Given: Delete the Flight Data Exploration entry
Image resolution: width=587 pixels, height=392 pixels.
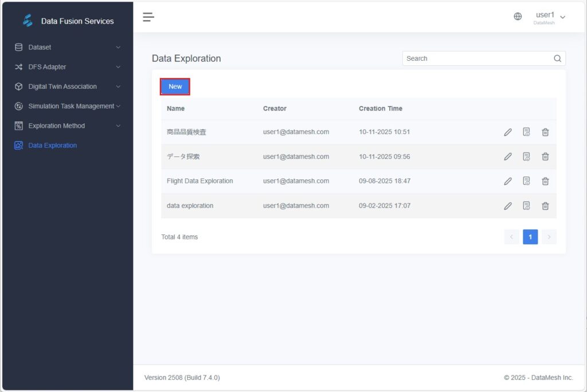Looking at the screenshot, I should 545,181.
